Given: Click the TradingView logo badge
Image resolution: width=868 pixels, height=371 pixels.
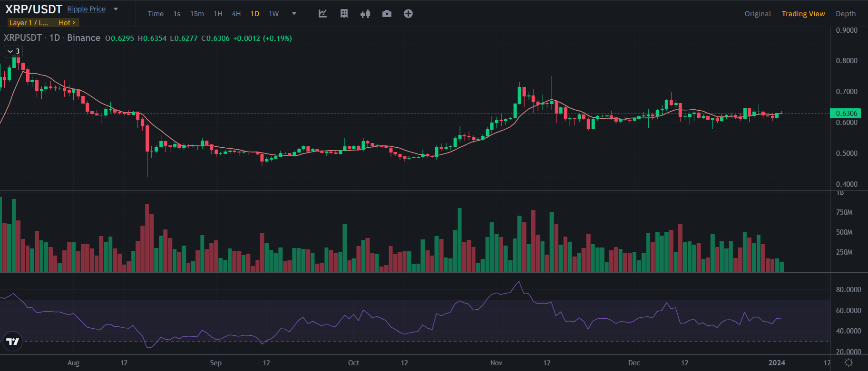Looking at the screenshot, I should pos(12,341).
